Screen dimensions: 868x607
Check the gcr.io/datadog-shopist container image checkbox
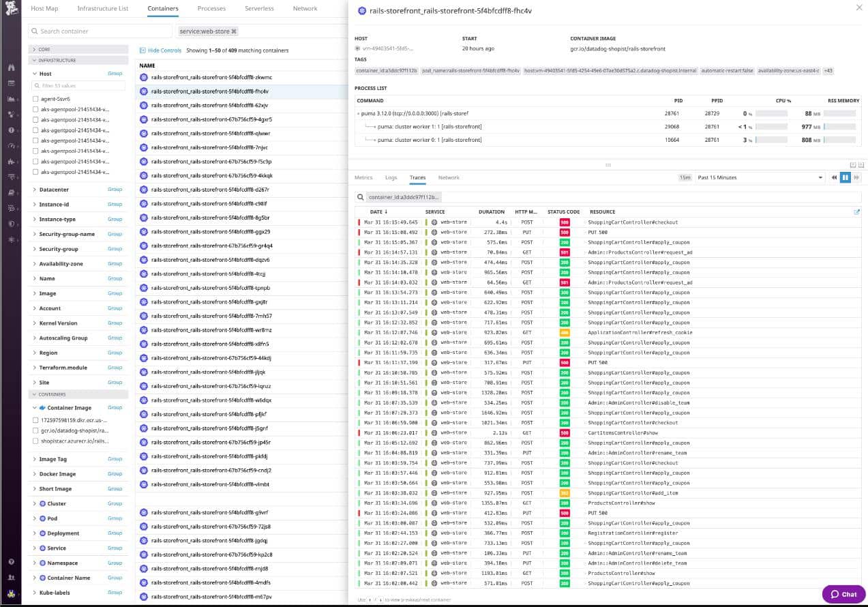[x=35, y=431]
